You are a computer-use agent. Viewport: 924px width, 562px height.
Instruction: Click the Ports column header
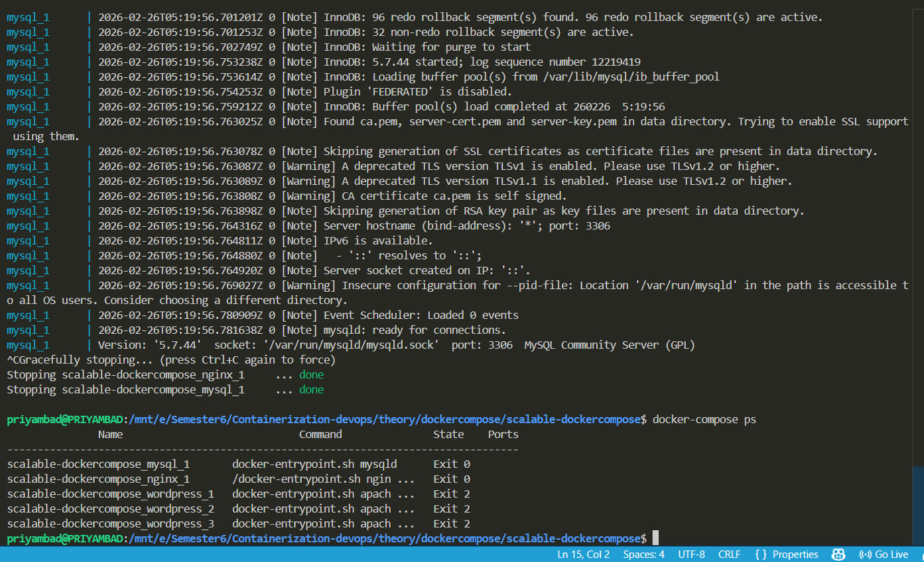(x=503, y=434)
